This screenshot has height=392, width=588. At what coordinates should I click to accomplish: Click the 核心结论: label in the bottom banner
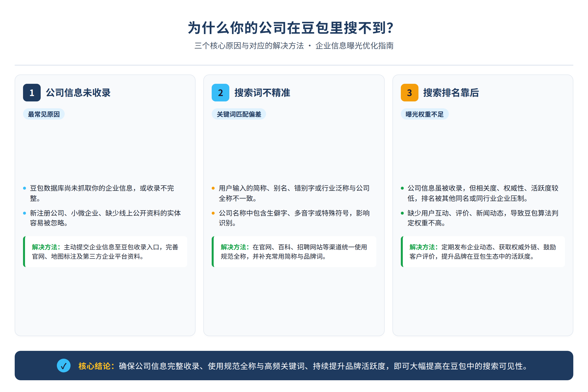(x=97, y=366)
